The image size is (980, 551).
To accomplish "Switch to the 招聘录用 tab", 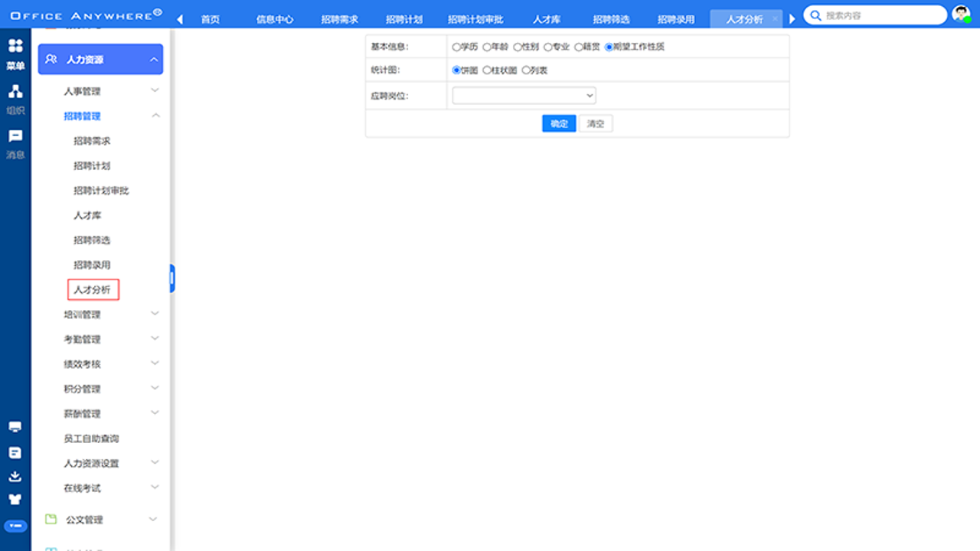I will coord(676,19).
